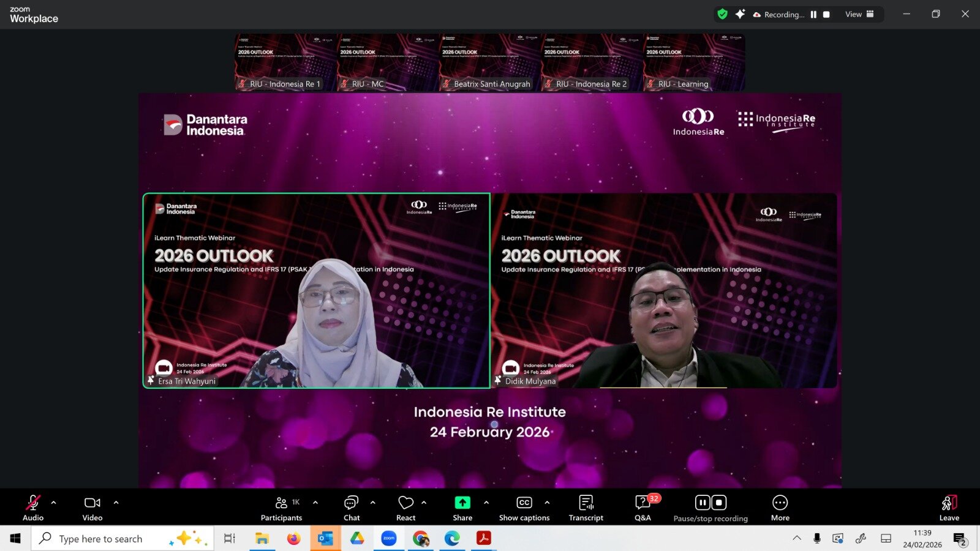Open the View layout menu
Screen dimensions: 980x551
tap(859, 14)
